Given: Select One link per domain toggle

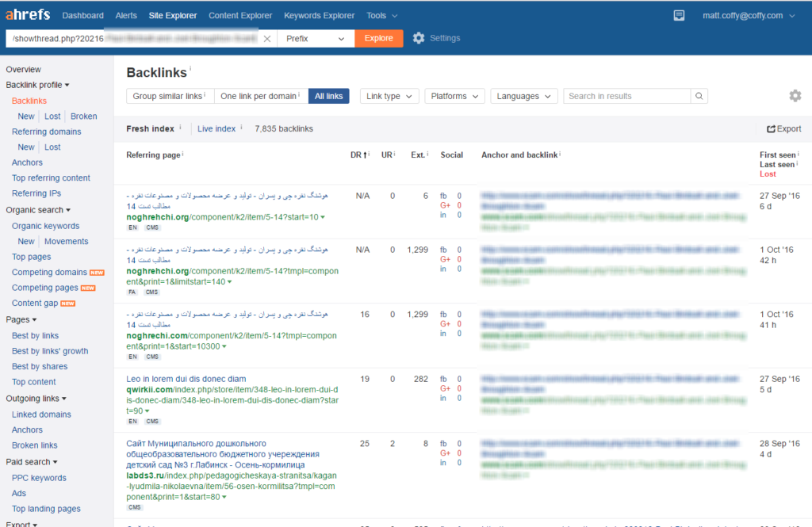Looking at the screenshot, I should pos(260,96).
